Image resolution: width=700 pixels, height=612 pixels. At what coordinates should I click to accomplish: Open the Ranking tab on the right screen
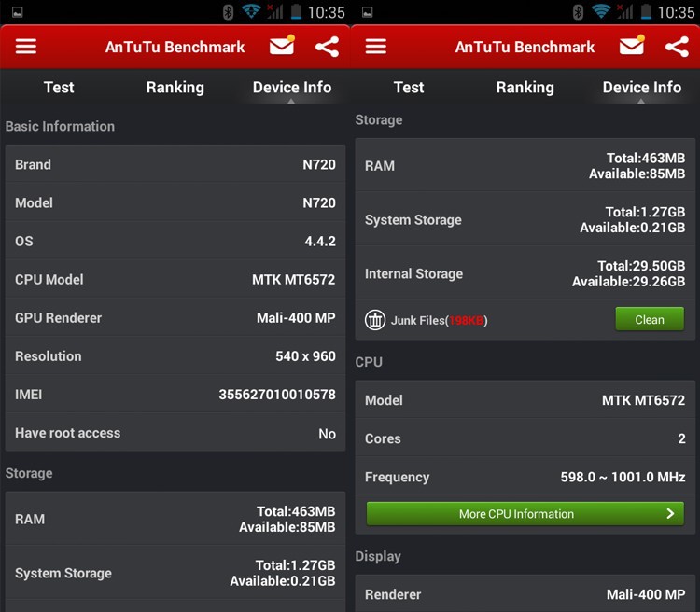(x=525, y=88)
